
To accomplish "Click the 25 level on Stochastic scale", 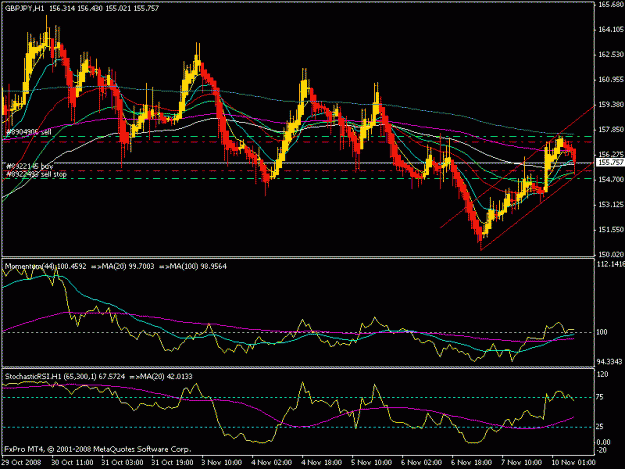I will pos(600,427).
